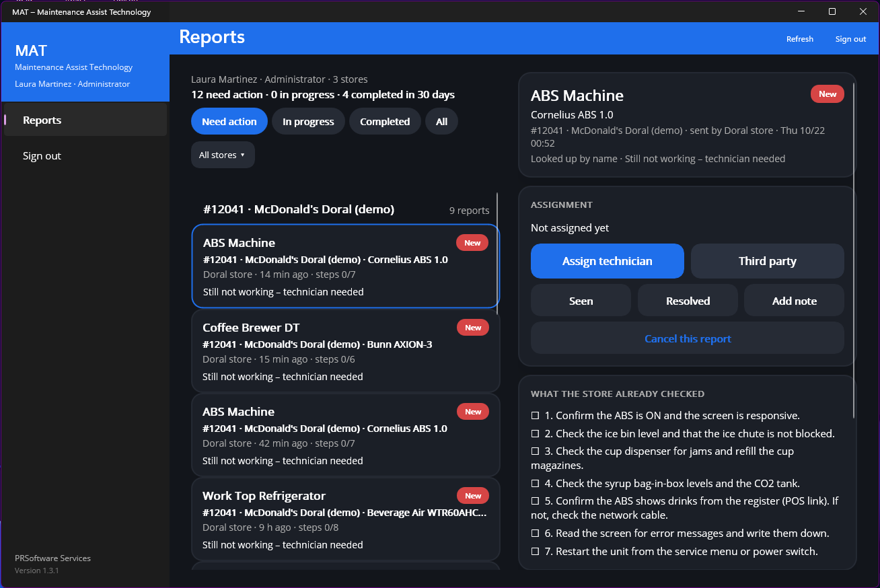Select the All reports filter
Image resolution: width=880 pixels, height=588 pixels.
[x=441, y=122]
